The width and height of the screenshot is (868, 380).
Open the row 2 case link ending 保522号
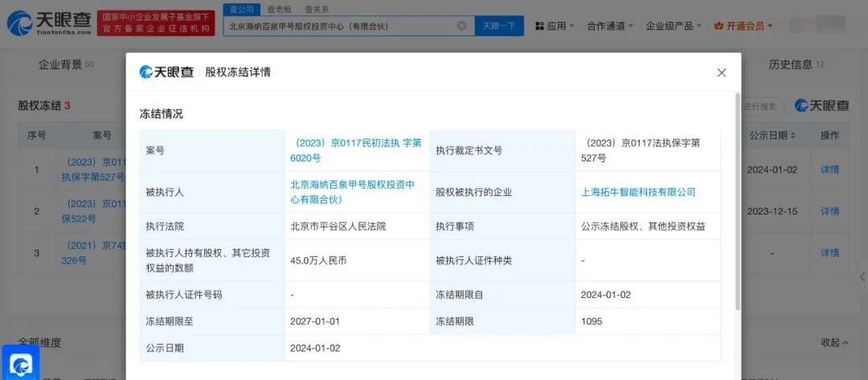tap(93, 211)
